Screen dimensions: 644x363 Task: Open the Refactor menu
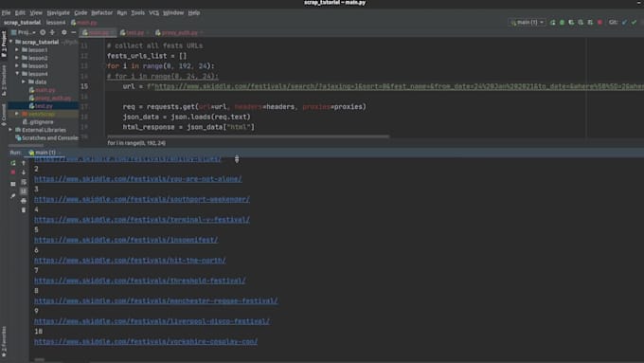point(101,12)
